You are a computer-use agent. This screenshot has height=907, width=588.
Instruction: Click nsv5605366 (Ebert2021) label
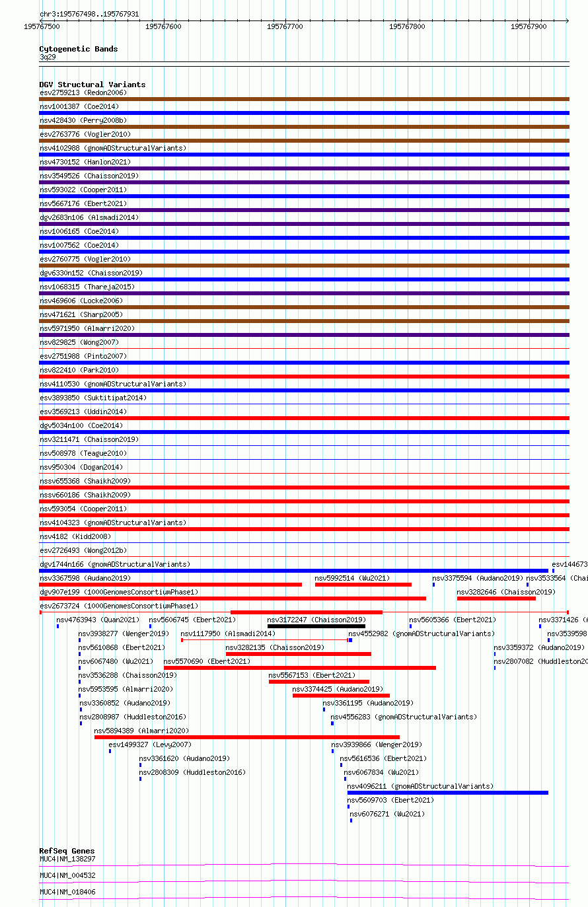tap(453, 620)
